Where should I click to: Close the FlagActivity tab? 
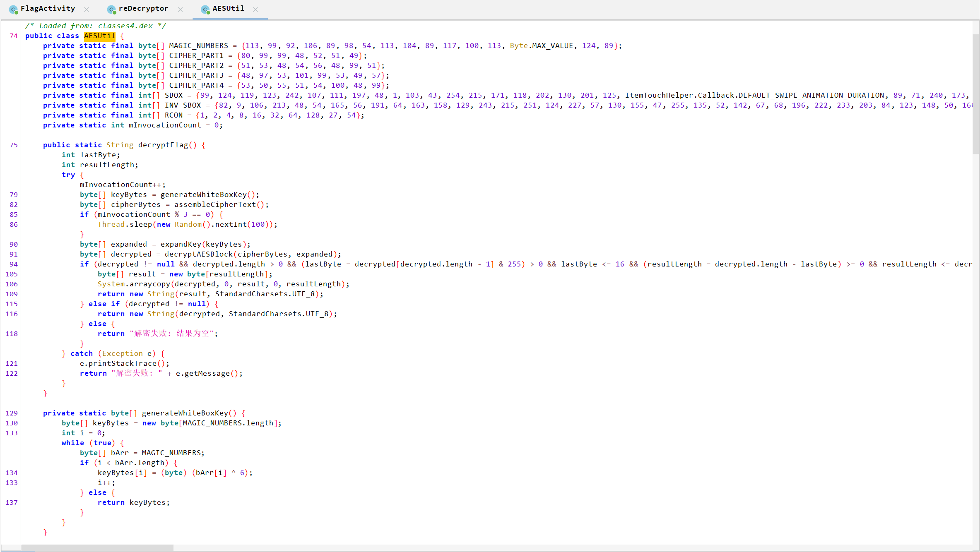tap(87, 9)
